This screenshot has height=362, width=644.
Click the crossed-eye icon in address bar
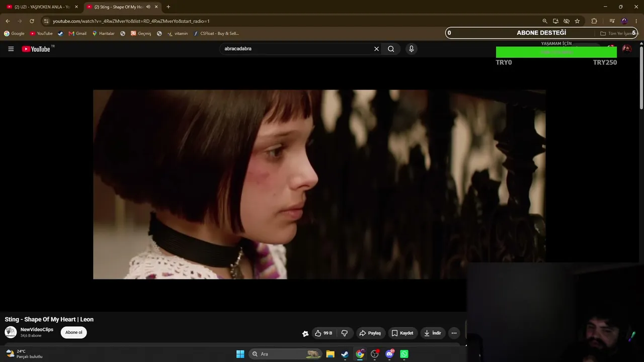[x=567, y=21]
